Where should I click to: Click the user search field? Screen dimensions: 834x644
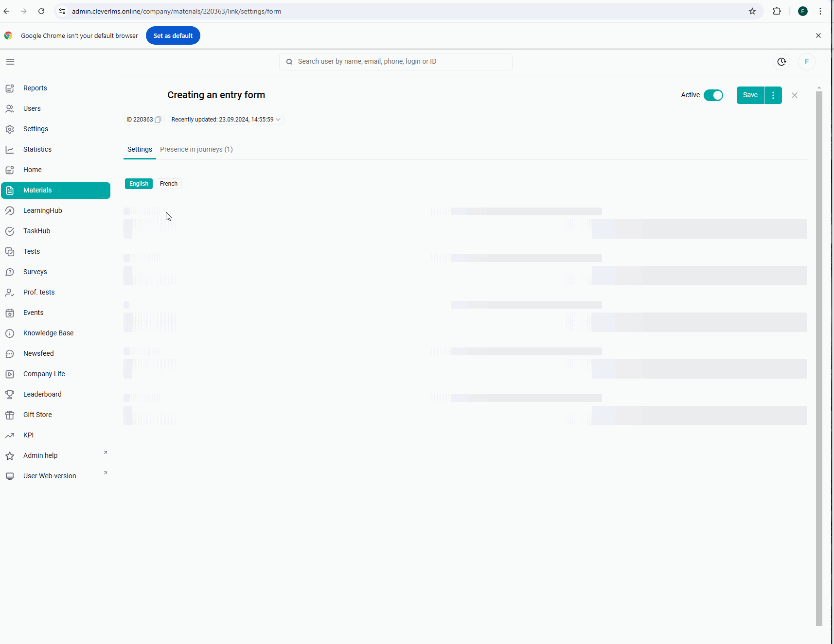click(x=395, y=62)
